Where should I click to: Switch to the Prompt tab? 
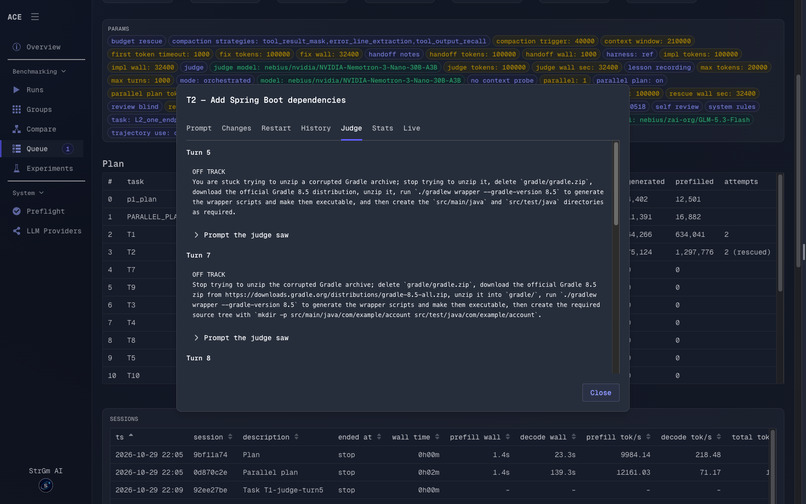coord(199,128)
